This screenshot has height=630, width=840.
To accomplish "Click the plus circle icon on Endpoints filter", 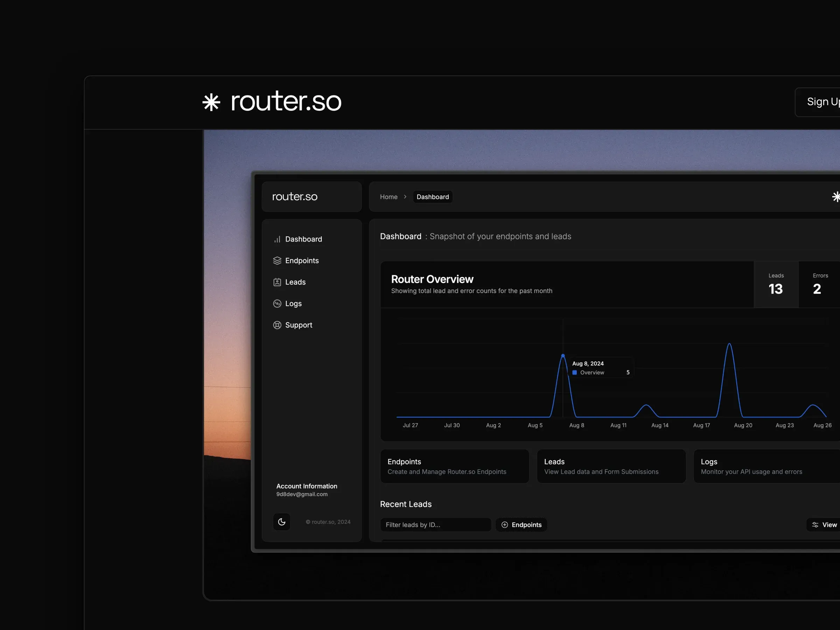I will click(x=505, y=525).
